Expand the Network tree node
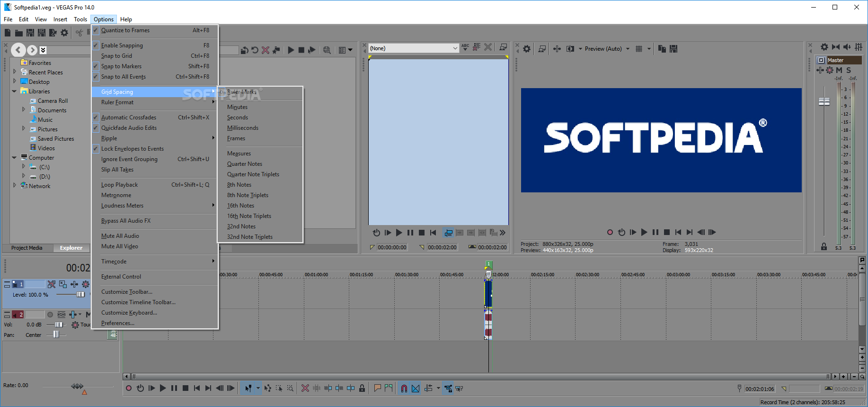Screen dimensions: 868x407 pos(14,186)
